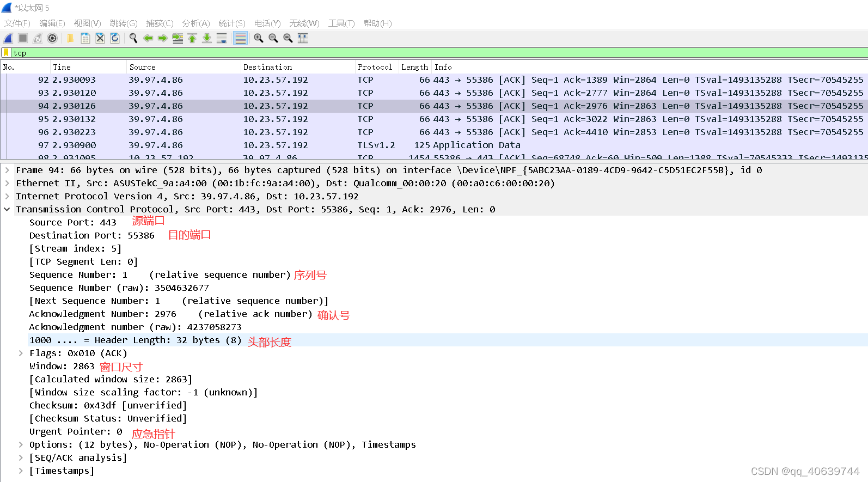Click the display filter bookmark icon
This screenshot has width=868, height=482.
pyautogui.click(x=6, y=53)
